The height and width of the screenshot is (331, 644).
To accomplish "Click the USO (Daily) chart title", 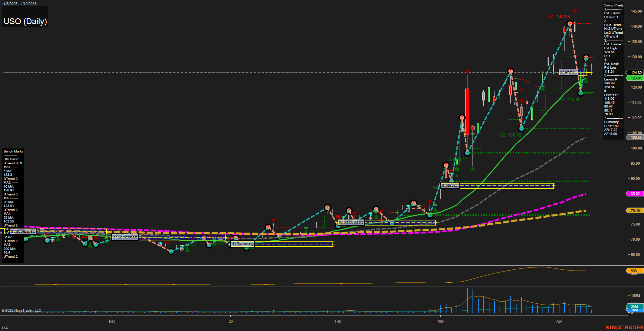I will tap(25, 21).
